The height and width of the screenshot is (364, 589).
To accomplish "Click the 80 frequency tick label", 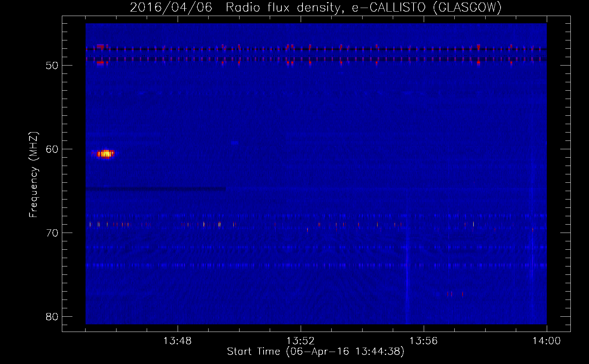I will (x=52, y=317).
